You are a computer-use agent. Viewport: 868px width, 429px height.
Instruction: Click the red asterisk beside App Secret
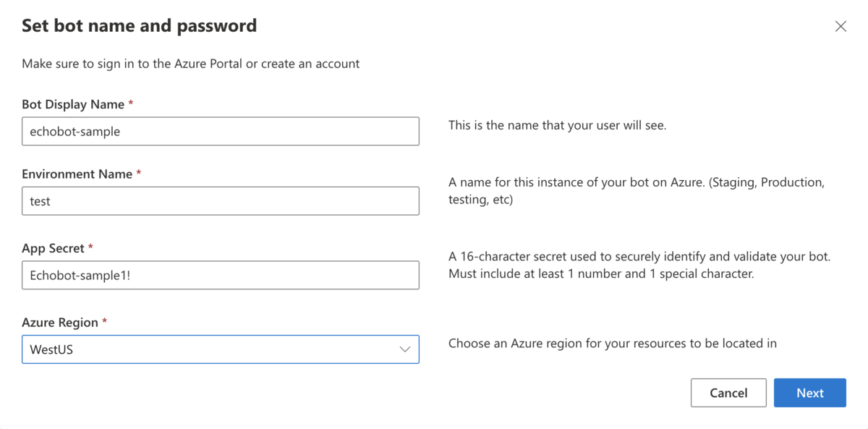click(x=91, y=247)
